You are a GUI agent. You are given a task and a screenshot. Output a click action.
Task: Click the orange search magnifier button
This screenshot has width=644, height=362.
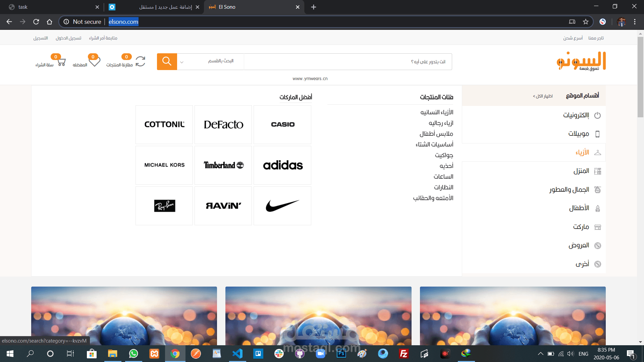[x=167, y=61]
